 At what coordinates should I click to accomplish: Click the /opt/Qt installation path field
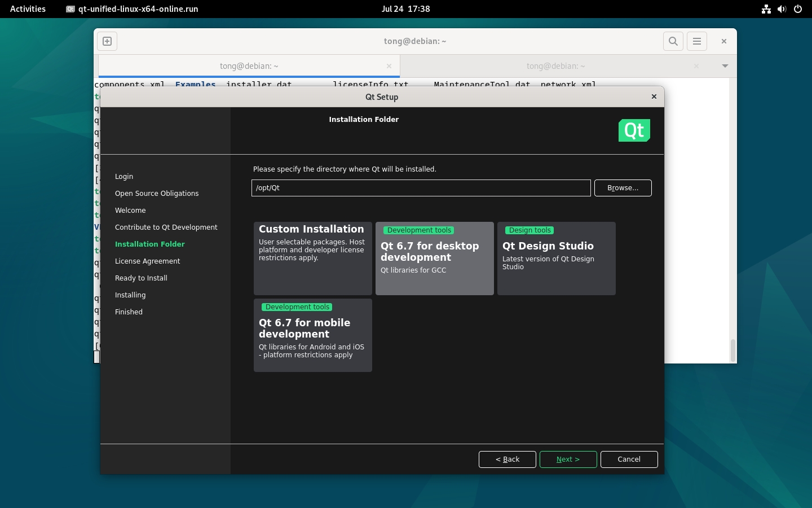421,188
